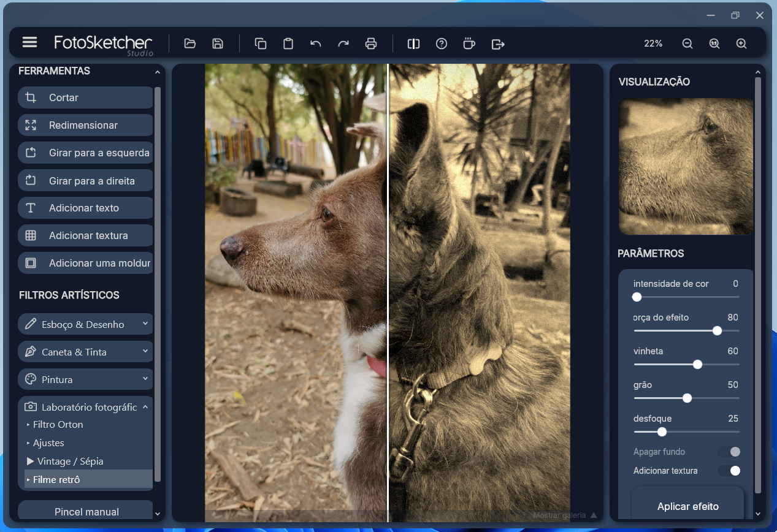This screenshot has height=532, width=777.
Task: Select the Filme retrô filter
Action: click(88, 479)
